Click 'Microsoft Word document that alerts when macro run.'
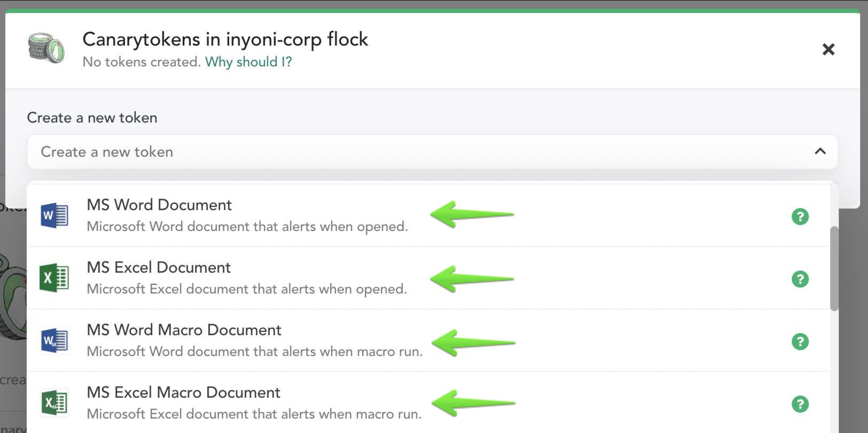The image size is (868, 433). pos(255,351)
